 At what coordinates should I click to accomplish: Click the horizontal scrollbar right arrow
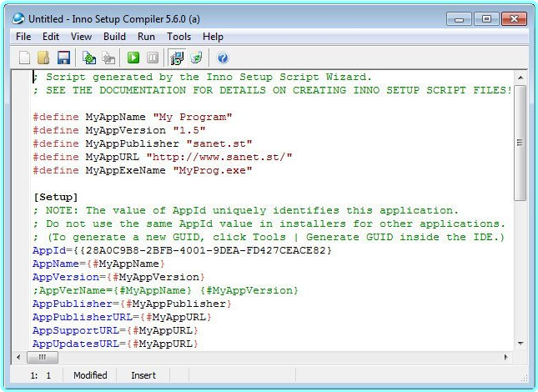tap(505, 357)
